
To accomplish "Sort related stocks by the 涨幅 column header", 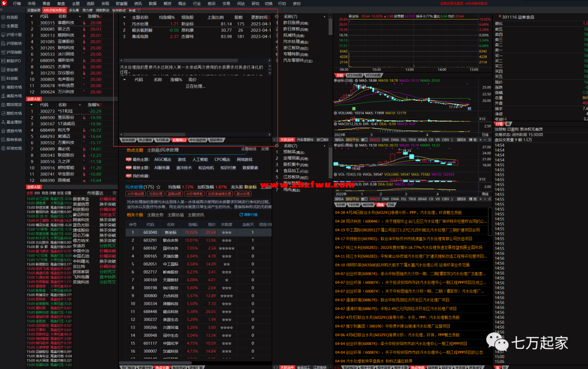I will click(193, 225).
